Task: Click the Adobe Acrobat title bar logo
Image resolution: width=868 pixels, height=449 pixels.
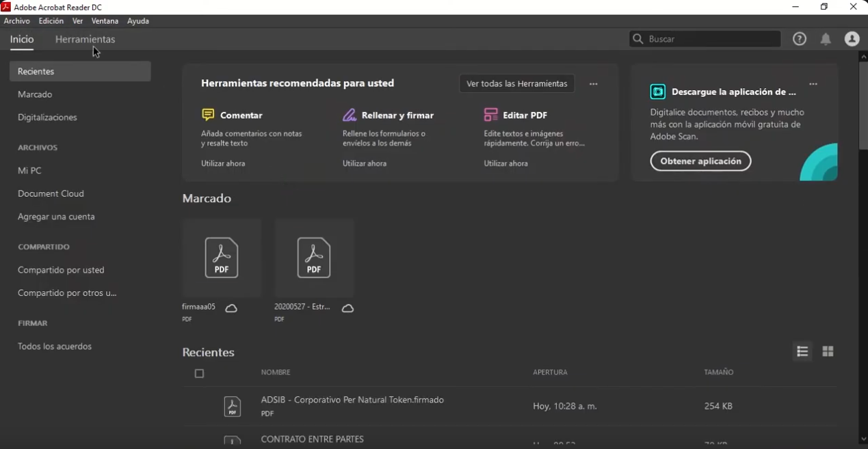Action: pyautogui.click(x=5, y=7)
